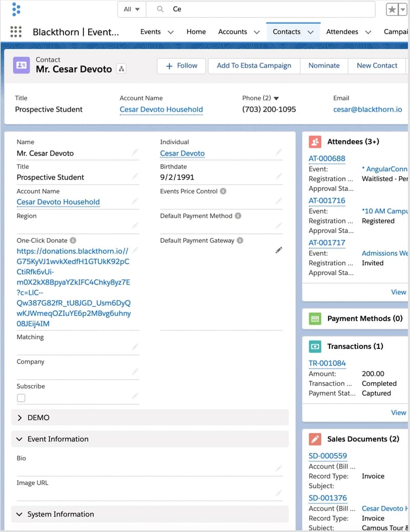Open attendee record AT-000688
410x532 pixels.
326,159
